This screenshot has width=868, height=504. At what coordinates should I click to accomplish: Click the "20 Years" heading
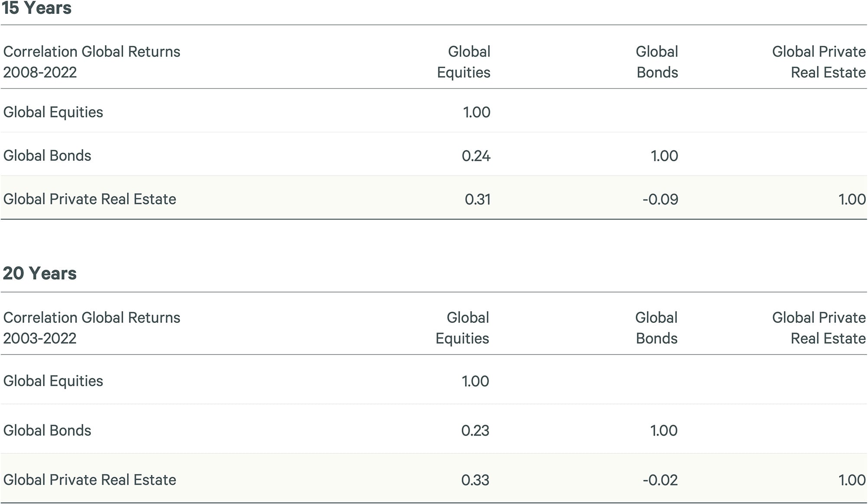coord(39,273)
